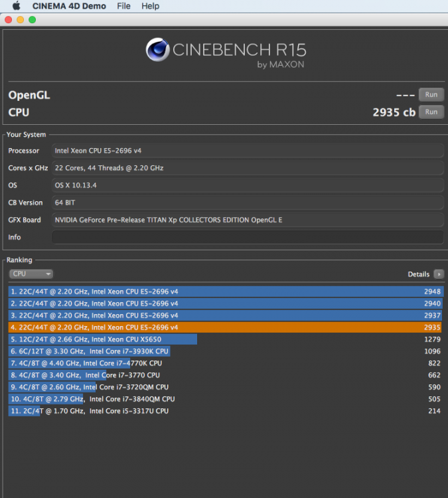The height and width of the screenshot is (498, 448).
Task: Select the Core i5-3317U ranking row
Action: 226,411
